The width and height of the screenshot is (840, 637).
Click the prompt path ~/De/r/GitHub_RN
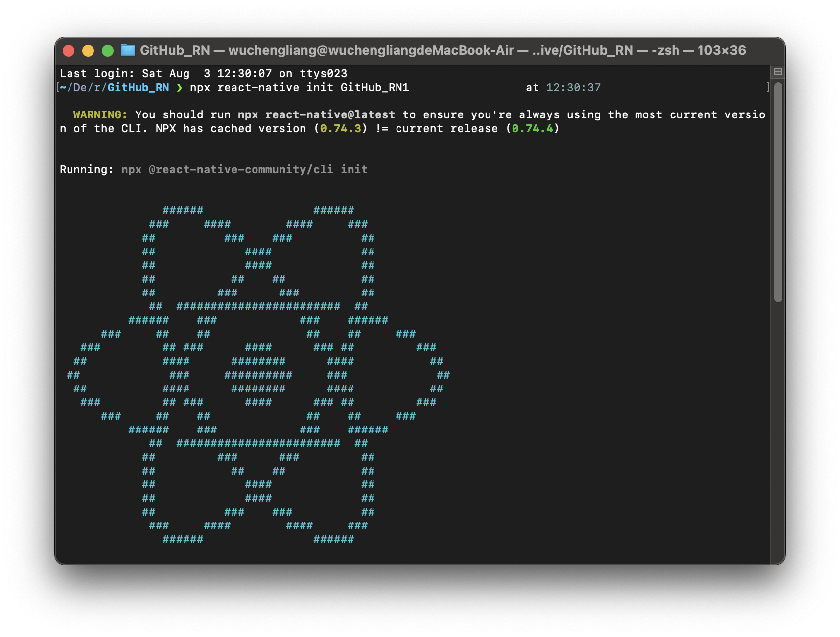point(114,87)
